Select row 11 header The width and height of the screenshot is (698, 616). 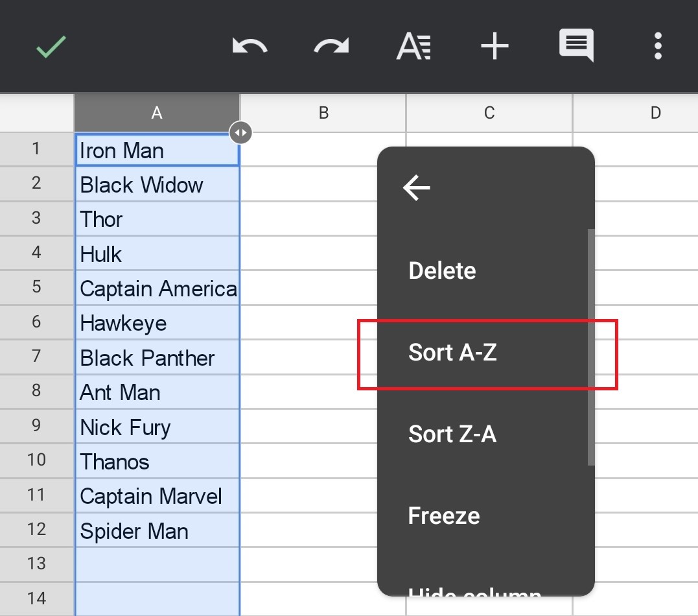point(36,495)
